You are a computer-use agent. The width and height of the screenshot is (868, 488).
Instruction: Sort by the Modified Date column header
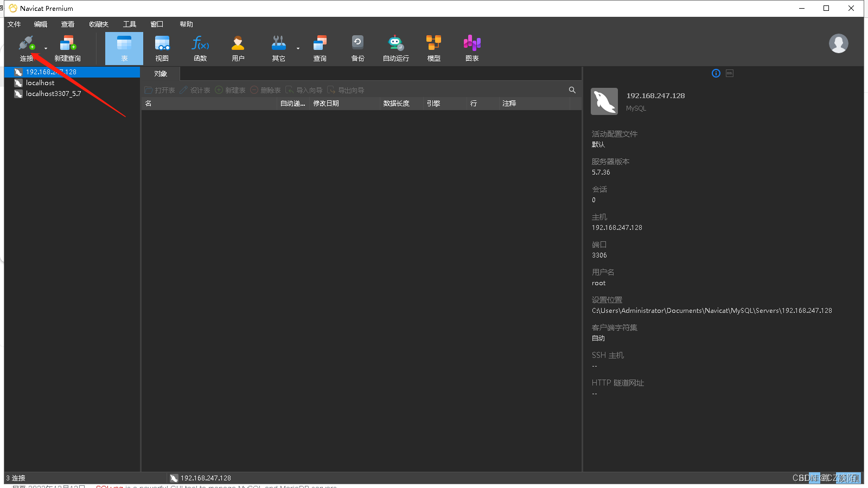click(x=344, y=104)
